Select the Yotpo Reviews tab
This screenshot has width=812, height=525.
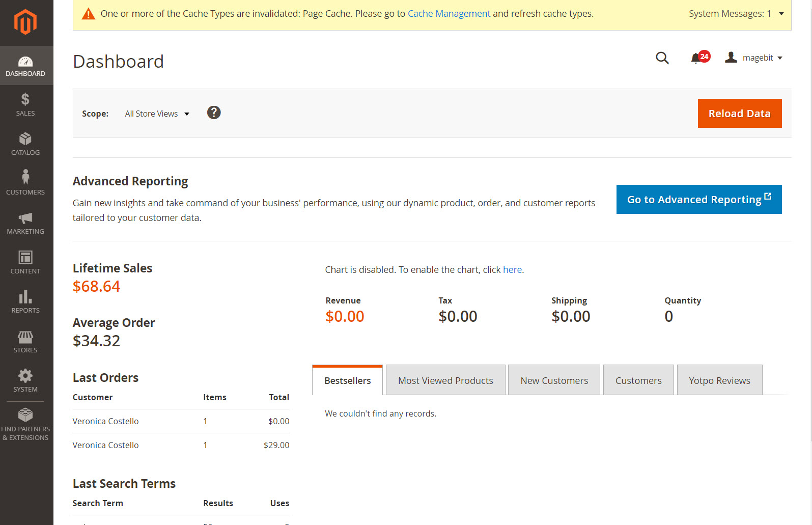(719, 380)
